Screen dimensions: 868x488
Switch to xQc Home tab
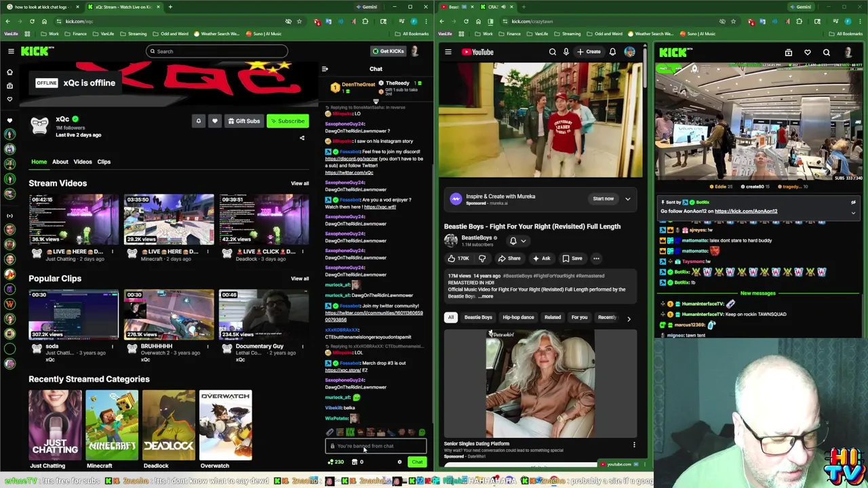click(39, 161)
